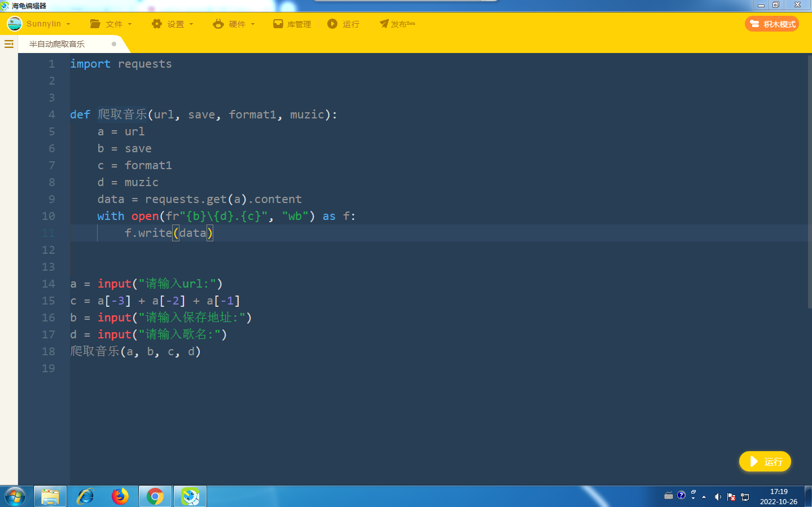Open the Action Center flag icon
Screen dimensions: 812x507
click(x=731, y=497)
